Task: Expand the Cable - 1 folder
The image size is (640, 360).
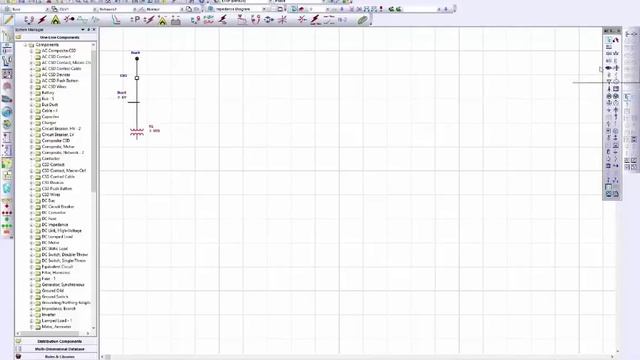Action: [x=31, y=111]
